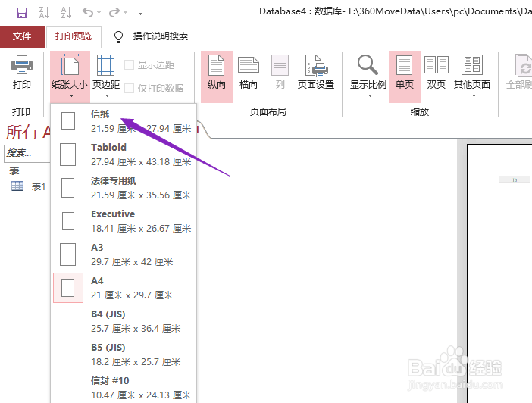This screenshot has width=532, height=403.
Task: Choose A4 paper size
Action: [124, 288]
